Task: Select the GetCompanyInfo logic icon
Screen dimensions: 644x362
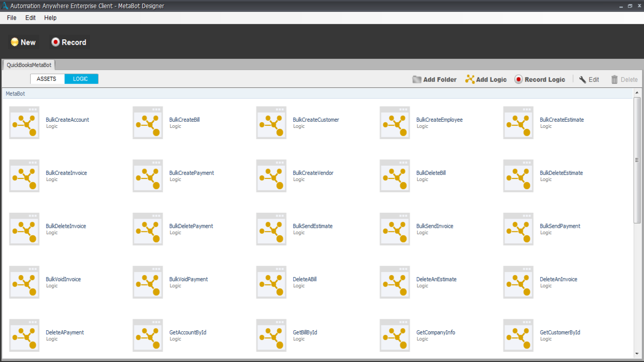Action: pos(395,336)
